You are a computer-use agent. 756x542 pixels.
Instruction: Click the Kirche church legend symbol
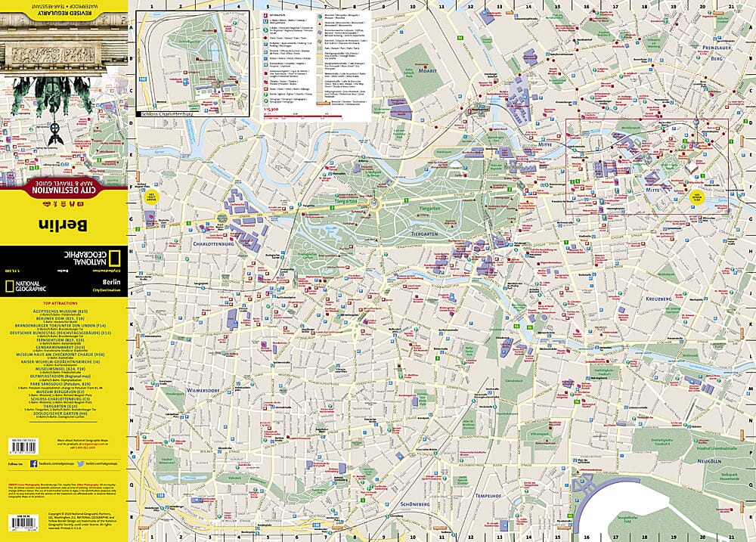(265, 94)
